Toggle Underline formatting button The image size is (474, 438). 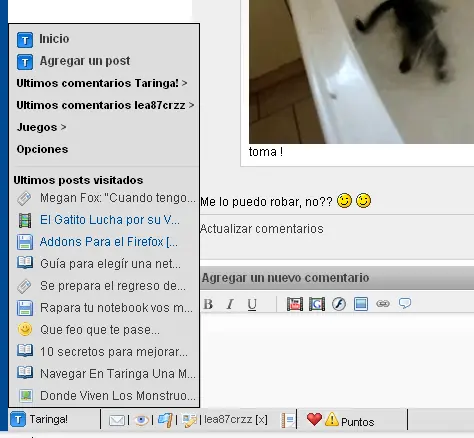(x=252, y=304)
